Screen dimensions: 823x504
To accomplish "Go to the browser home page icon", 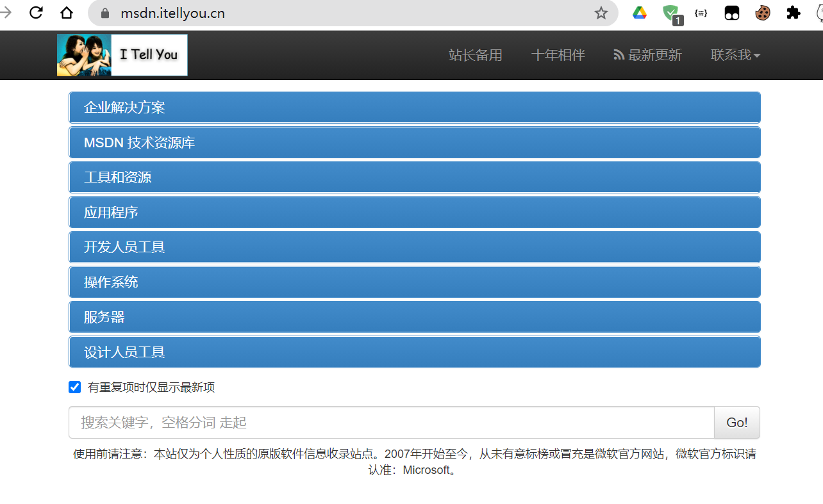I will coord(67,13).
